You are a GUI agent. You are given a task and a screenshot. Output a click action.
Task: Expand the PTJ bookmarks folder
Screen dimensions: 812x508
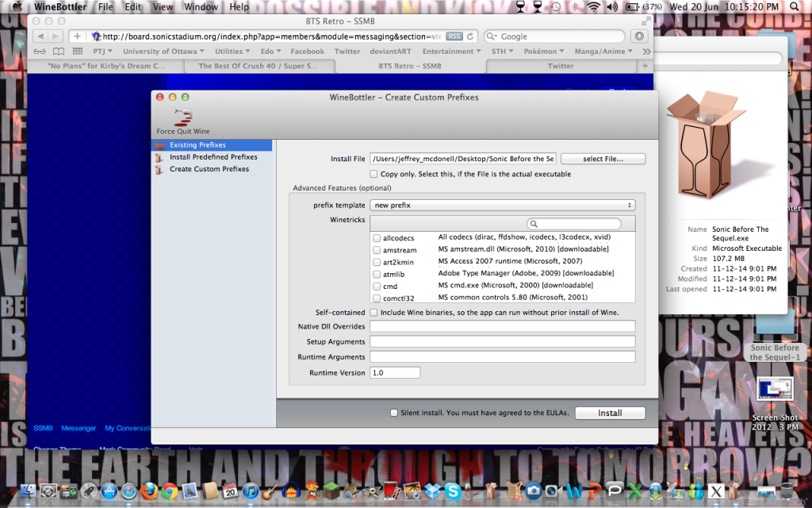click(x=102, y=52)
